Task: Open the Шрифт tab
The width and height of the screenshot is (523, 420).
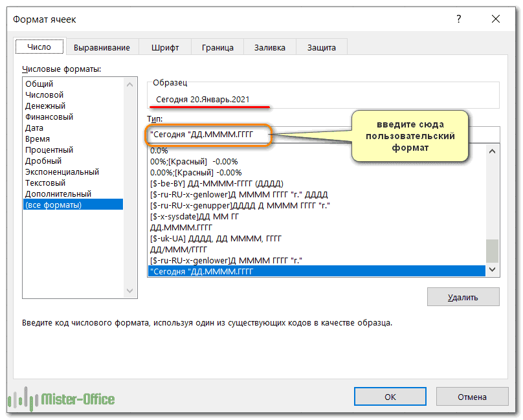Action: (165, 47)
